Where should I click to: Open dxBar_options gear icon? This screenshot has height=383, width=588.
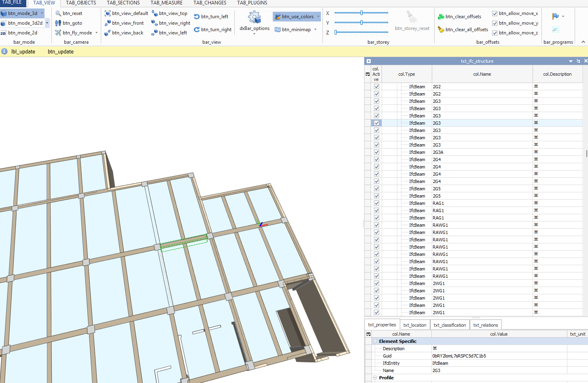pyautogui.click(x=254, y=17)
